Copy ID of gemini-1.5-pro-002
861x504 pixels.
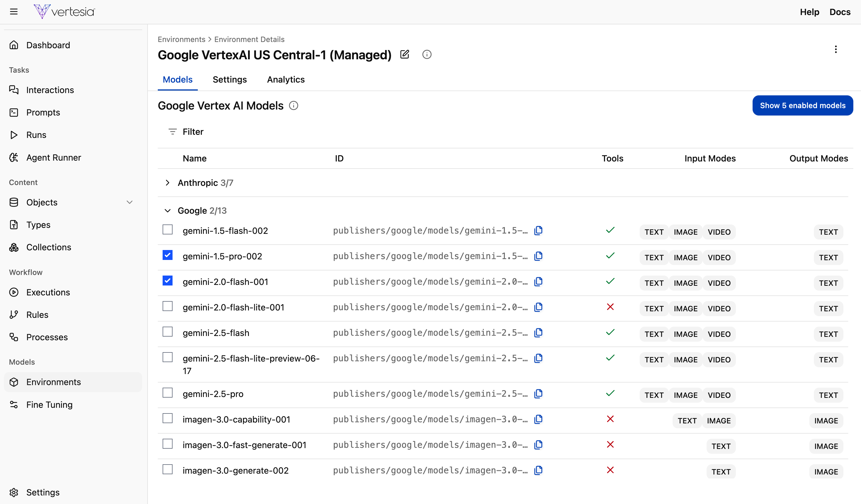[538, 256]
